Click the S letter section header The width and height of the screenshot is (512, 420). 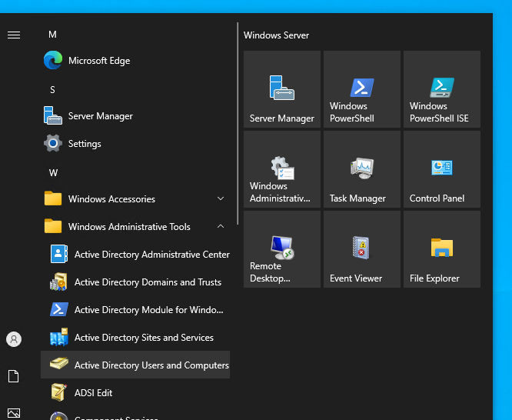tap(52, 90)
